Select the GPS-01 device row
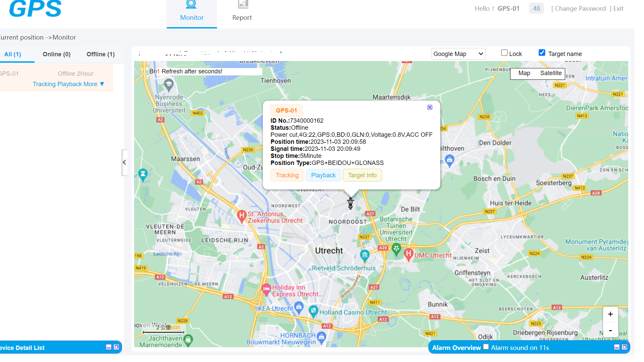Image resolution: width=644 pixels, height=362 pixels. click(56, 78)
